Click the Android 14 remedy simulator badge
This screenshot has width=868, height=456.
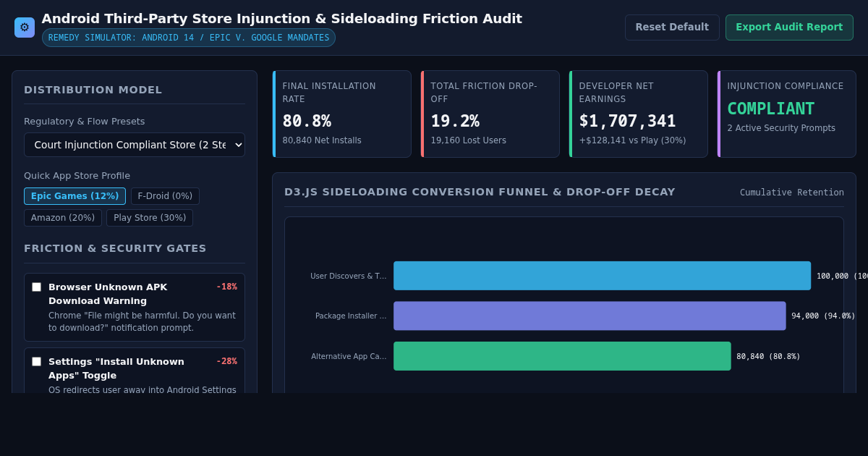click(189, 38)
